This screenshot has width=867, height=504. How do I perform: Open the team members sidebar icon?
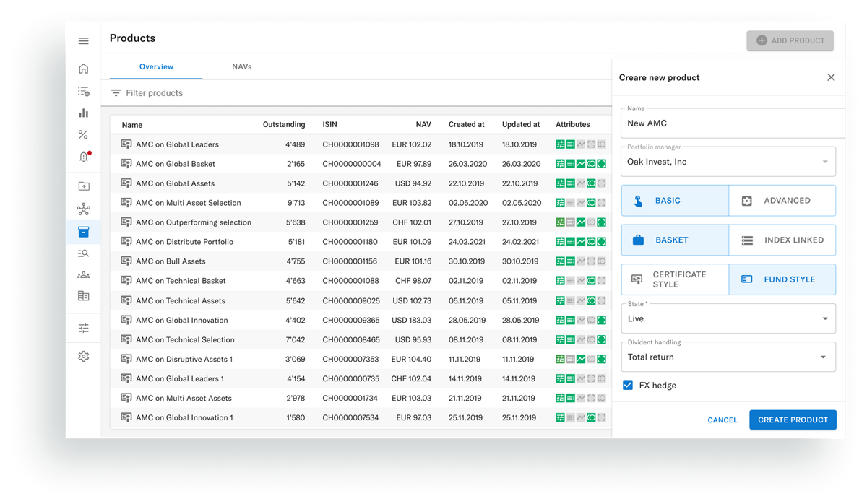tap(83, 275)
